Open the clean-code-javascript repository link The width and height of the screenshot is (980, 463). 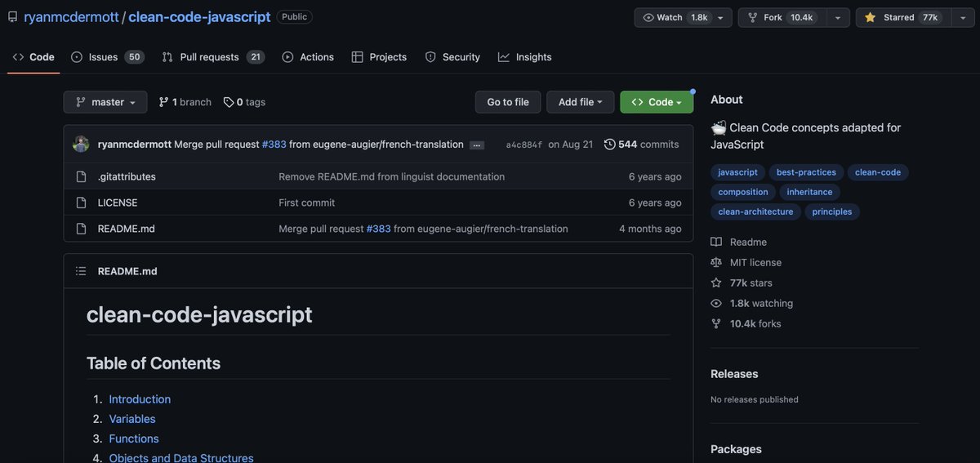pos(199,16)
